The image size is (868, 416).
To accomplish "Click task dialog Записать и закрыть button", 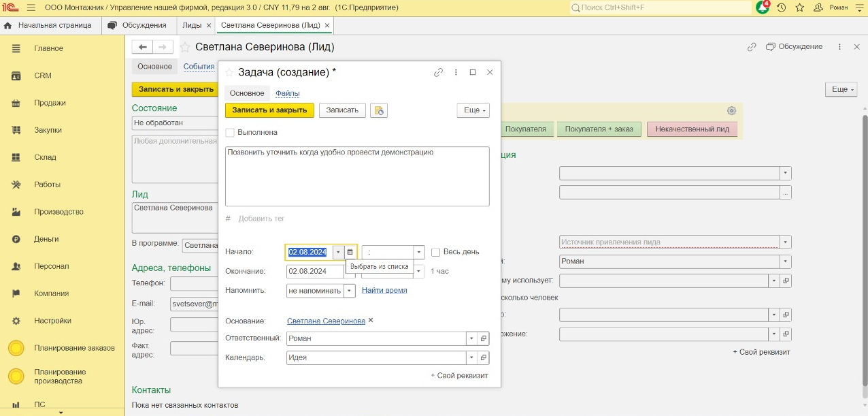I will [269, 110].
